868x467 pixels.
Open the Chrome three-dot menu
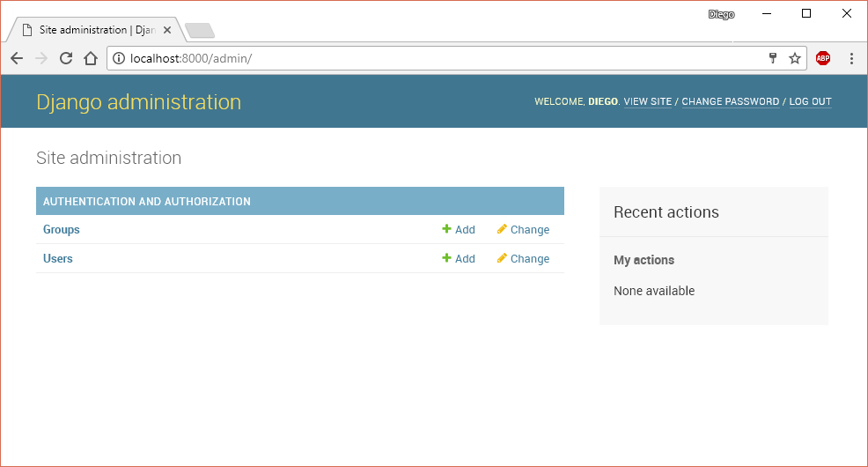pyautogui.click(x=851, y=58)
